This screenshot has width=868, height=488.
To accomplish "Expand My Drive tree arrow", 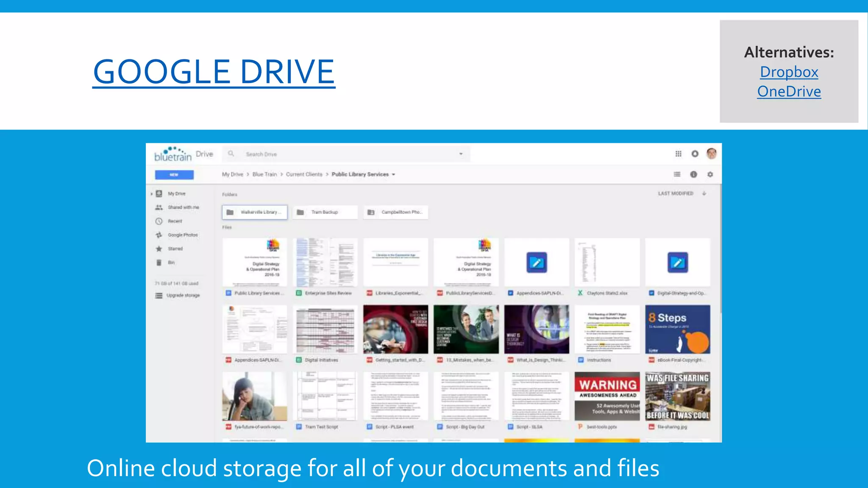I will [x=151, y=194].
